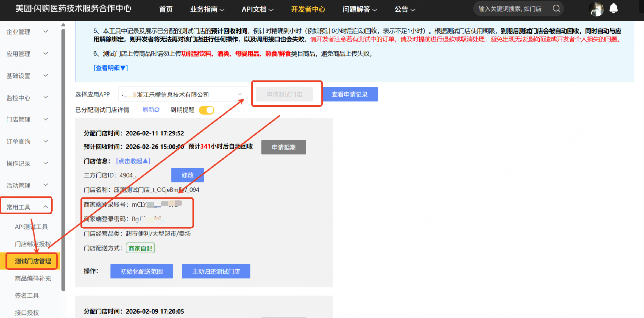Click the keyword search input field
Image resolution: width=644 pixels, height=318 pixels.
510,9
